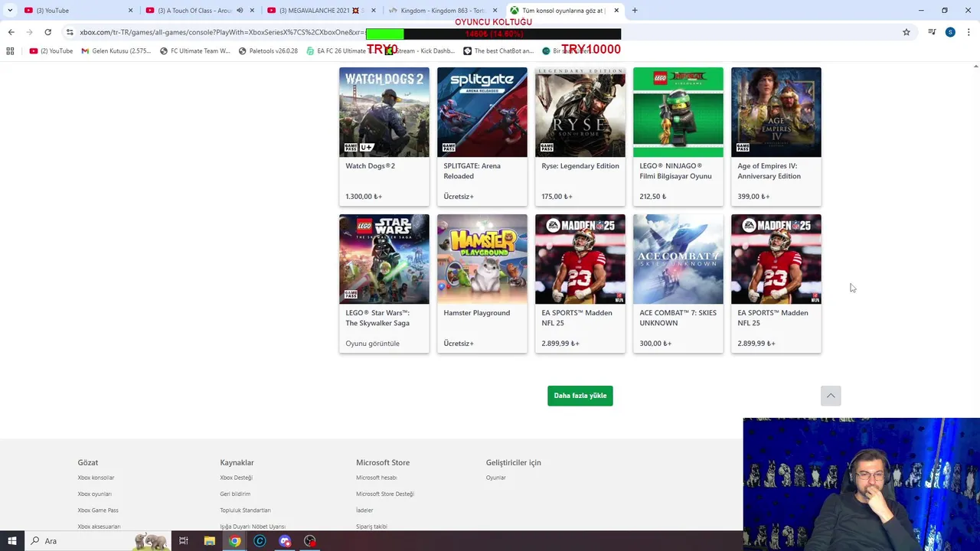Open the Xbox Game Pass footer link
The height and width of the screenshot is (551, 980).
click(98, 510)
